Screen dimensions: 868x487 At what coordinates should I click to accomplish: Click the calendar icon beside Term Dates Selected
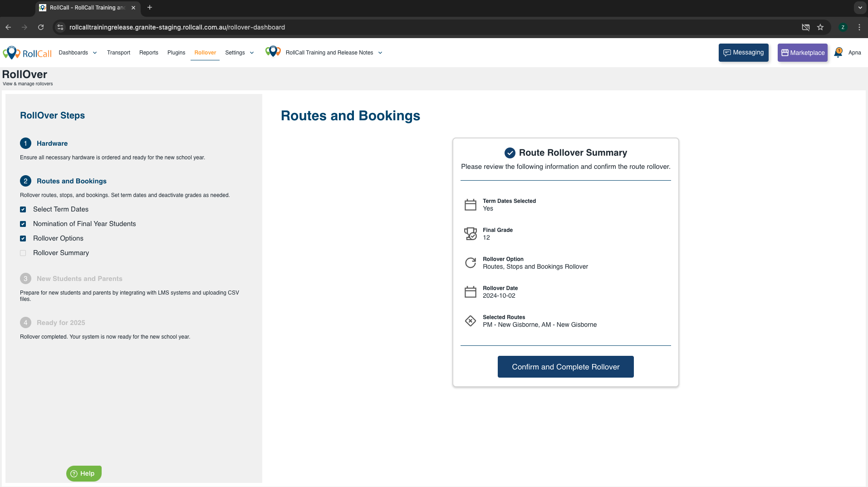471,205
